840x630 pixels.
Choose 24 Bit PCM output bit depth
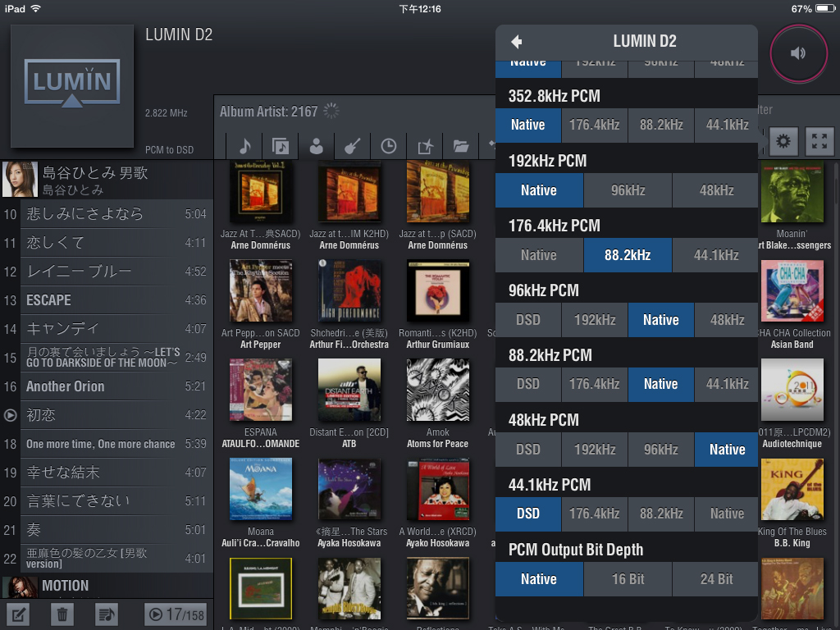pos(716,579)
